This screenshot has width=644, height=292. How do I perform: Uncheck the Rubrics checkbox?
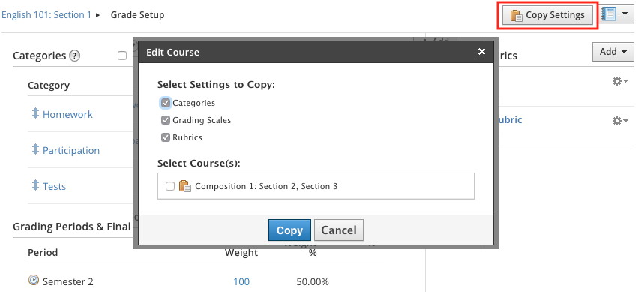click(x=166, y=137)
